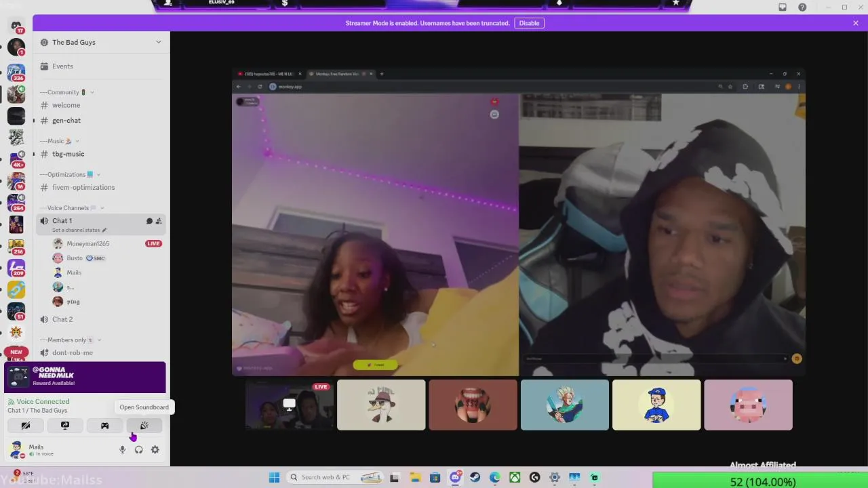
Task: Select the mouth avatar participant tile
Action: [x=473, y=405]
